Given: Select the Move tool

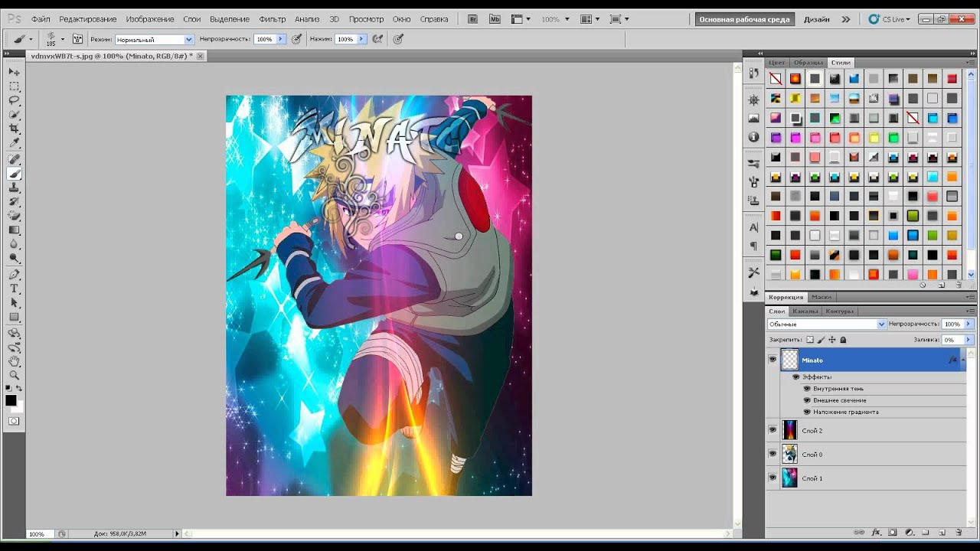Looking at the screenshot, I should tap(14, 71).
